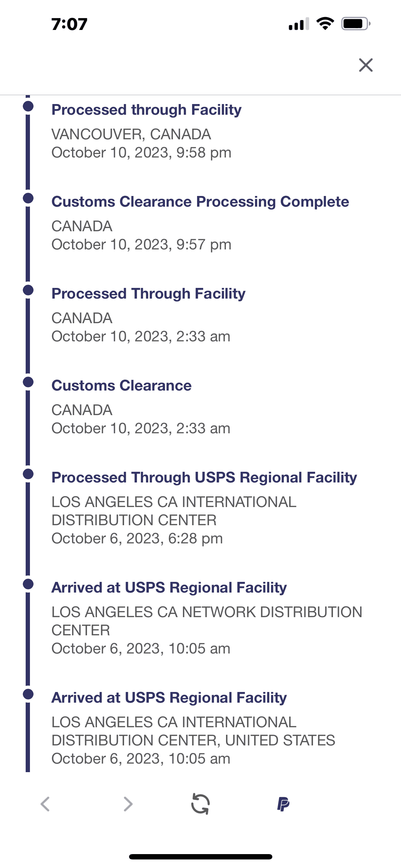Image resolution: width=401 pixels, height=868 pixels.
Task: Tap the 7:07 clock in status bar
Action: [69, 24]
